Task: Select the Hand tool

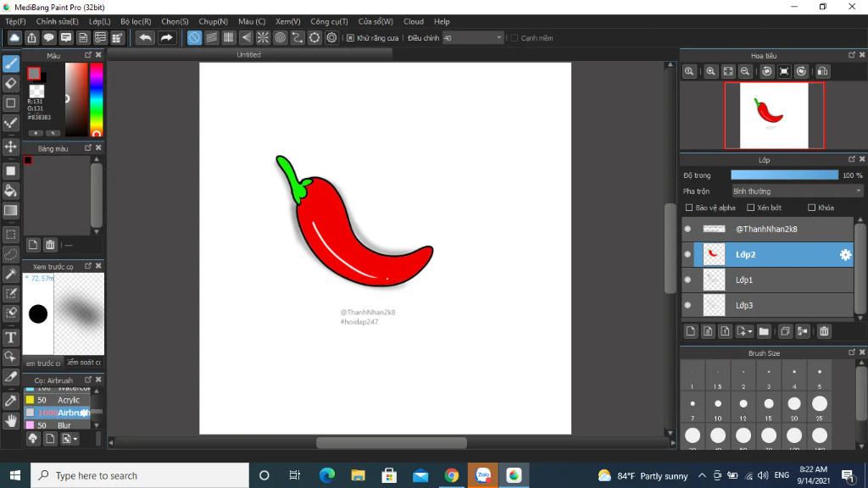Action: click(10, 421)
